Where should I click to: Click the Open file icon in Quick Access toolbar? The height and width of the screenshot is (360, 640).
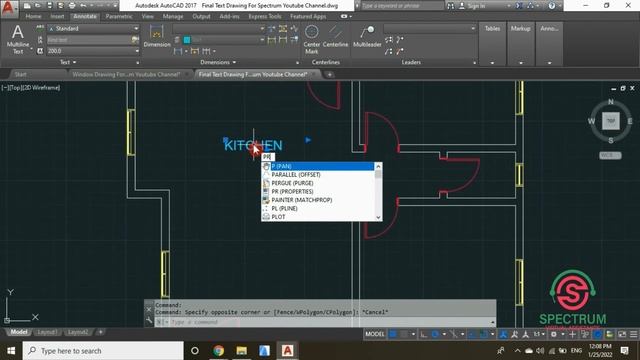tap(38, 6)
